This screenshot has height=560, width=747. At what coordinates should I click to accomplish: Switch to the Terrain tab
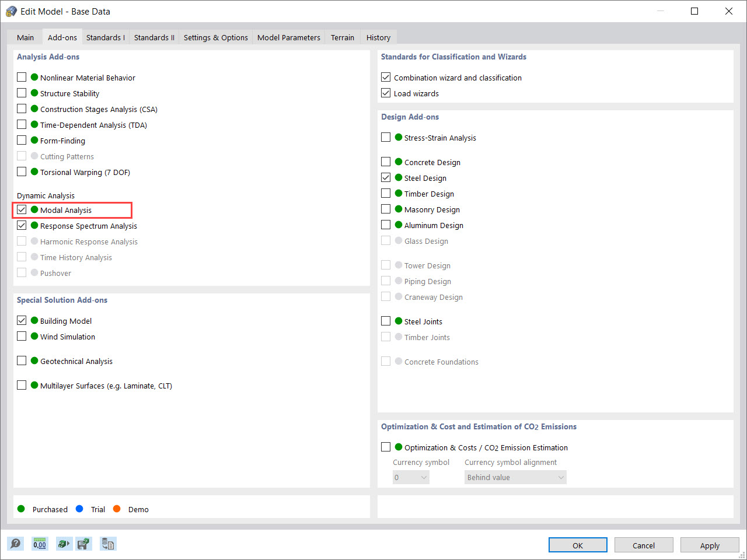point(342,37)
